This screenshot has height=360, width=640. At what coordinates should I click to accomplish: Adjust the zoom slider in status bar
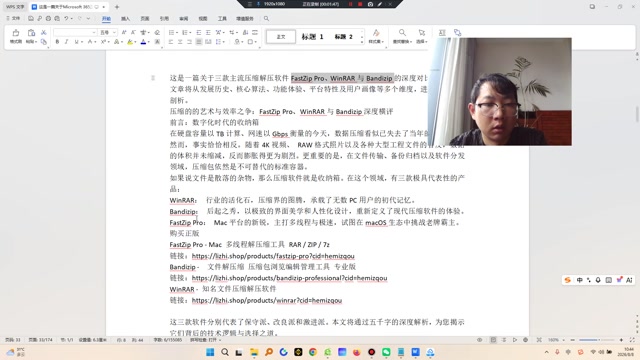tap(597, 340)
